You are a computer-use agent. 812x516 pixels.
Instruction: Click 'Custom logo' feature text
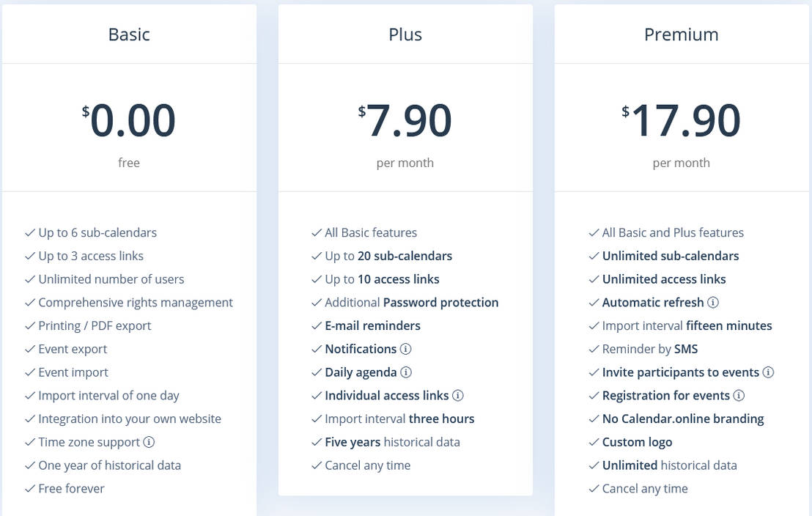pos(637,442)
